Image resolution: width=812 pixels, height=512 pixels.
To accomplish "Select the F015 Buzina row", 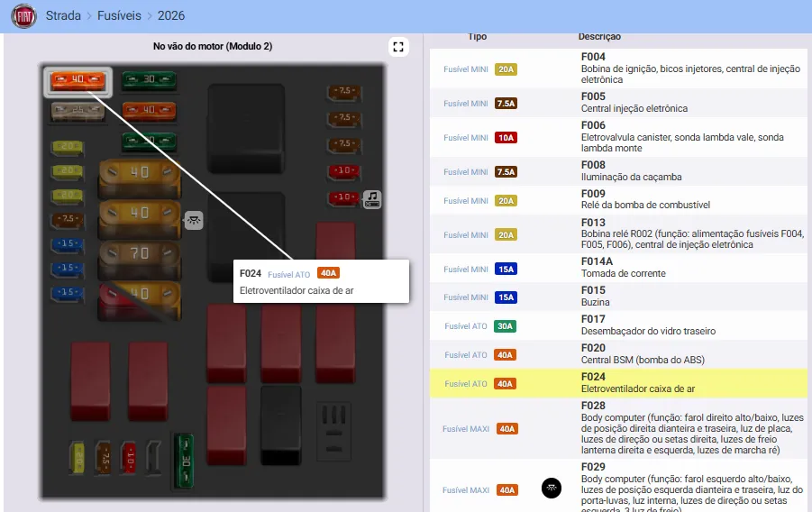I will point(618,297).
